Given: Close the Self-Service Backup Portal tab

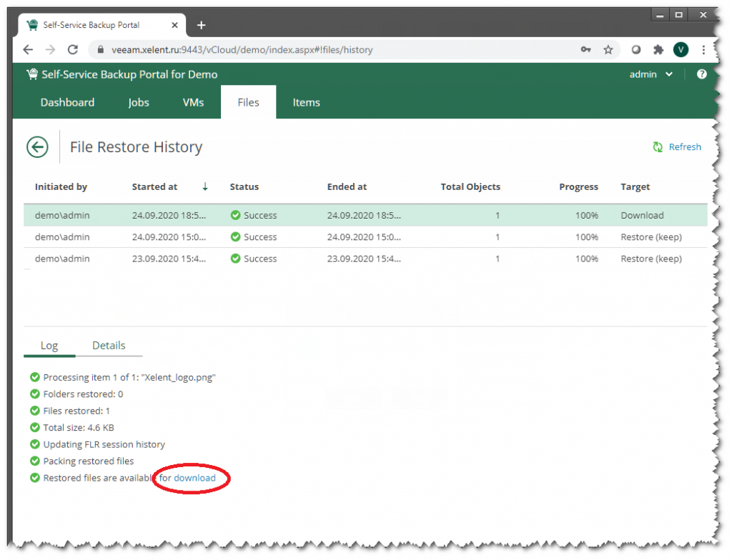Looking at the screenshot, I should [174, 25].
